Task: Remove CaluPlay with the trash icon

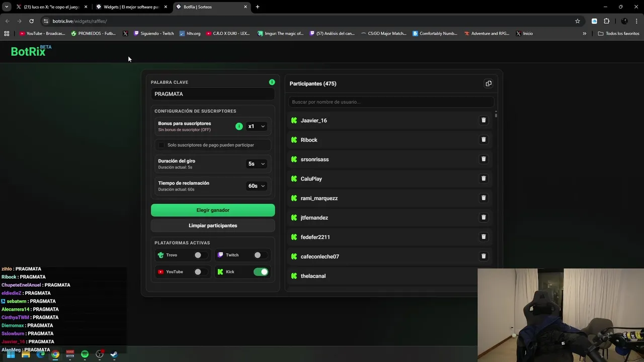Action: (x=484, y=178)
